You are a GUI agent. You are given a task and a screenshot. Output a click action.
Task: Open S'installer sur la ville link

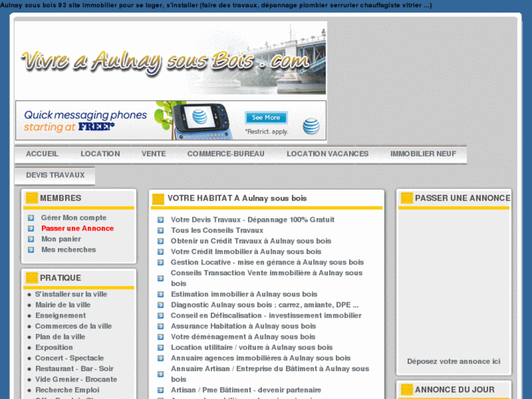point(71,294)
